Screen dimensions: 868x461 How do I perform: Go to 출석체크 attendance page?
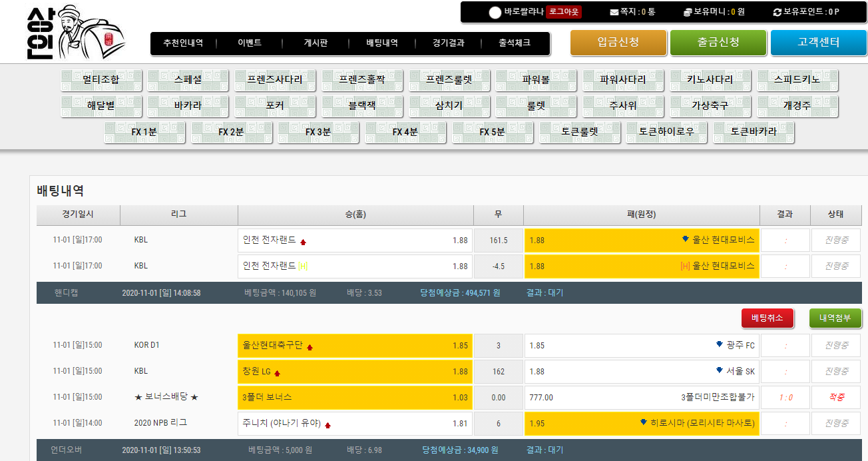point(515,43)
